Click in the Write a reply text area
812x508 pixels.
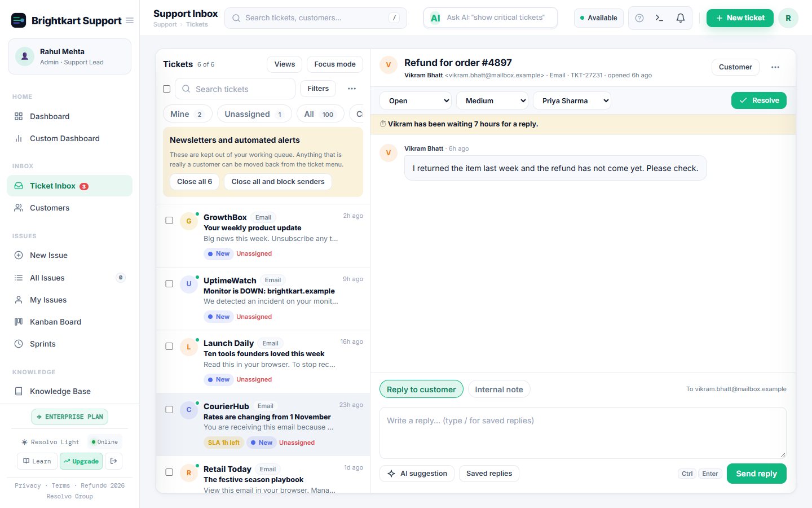tap(583, 433)
